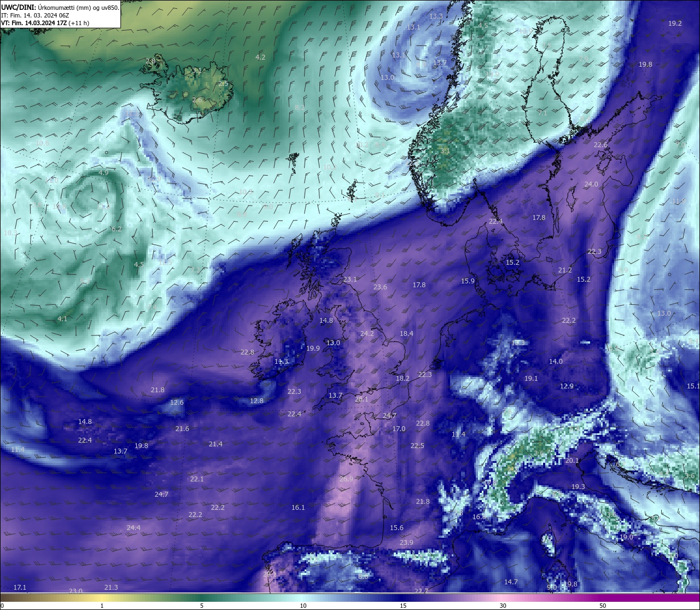Click the 15.9 value near Denmark
Screen dimensions: 700x610
coord(468,281)
